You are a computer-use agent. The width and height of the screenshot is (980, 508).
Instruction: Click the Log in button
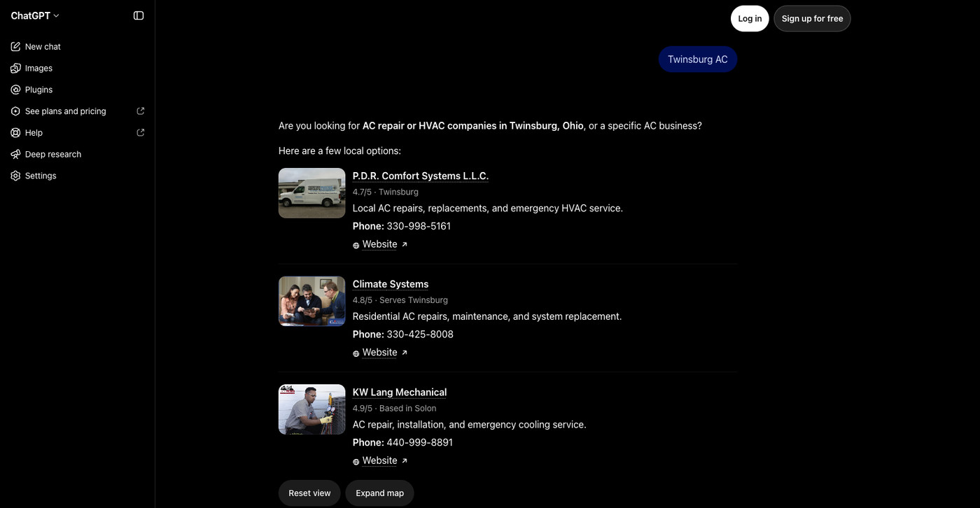pos(750,19)
